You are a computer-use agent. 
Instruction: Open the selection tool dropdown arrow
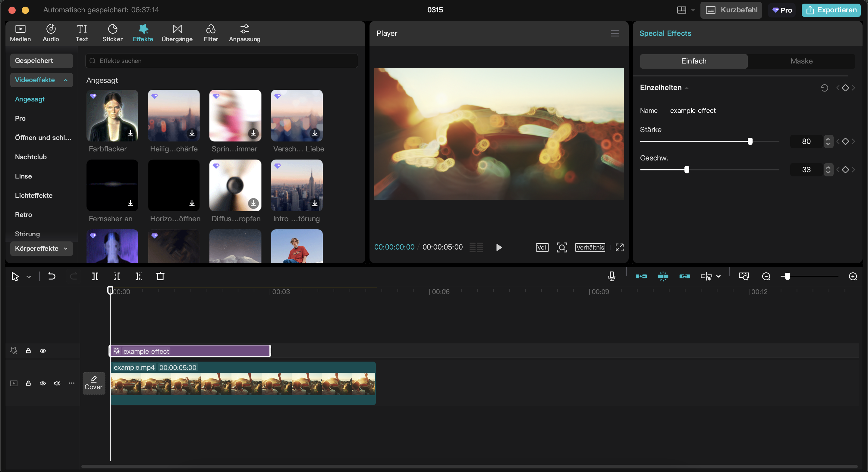[29, 277]
